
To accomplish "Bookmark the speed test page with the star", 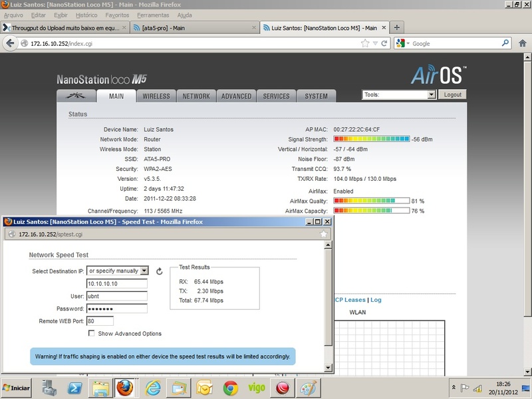I will [323, 234].
